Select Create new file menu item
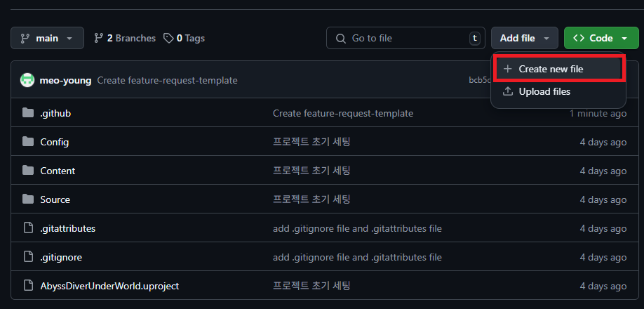 pos(558,69)
